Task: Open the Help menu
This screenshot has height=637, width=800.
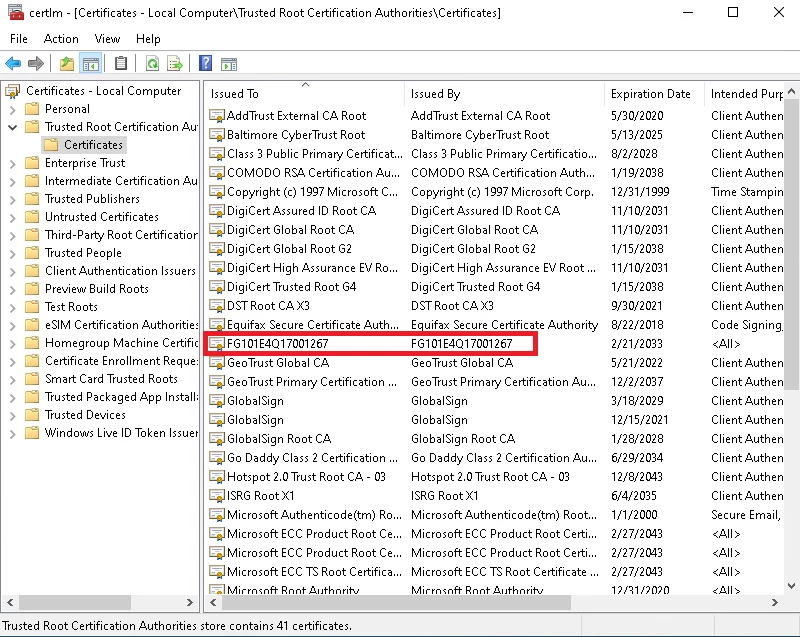Action: click(148, 39)
